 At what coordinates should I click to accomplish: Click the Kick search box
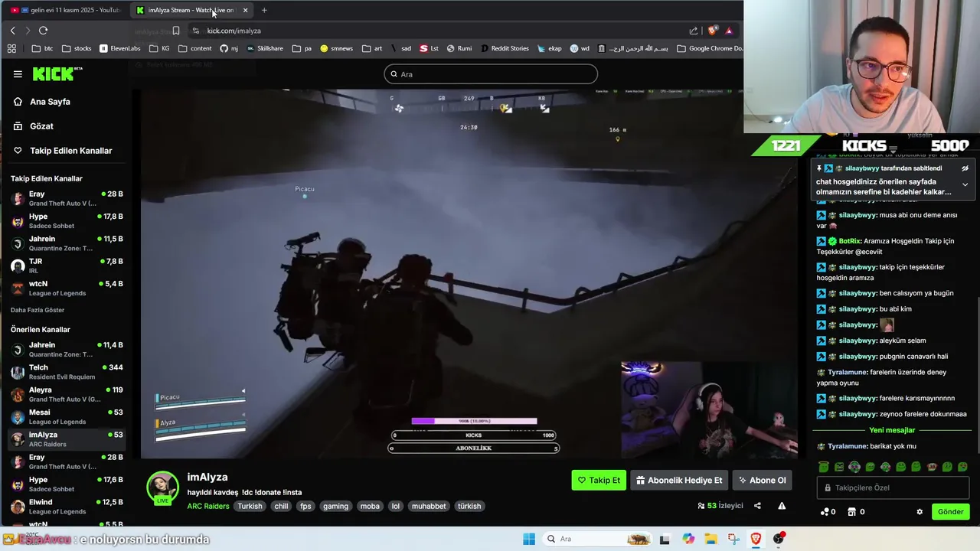pos(491,74)
